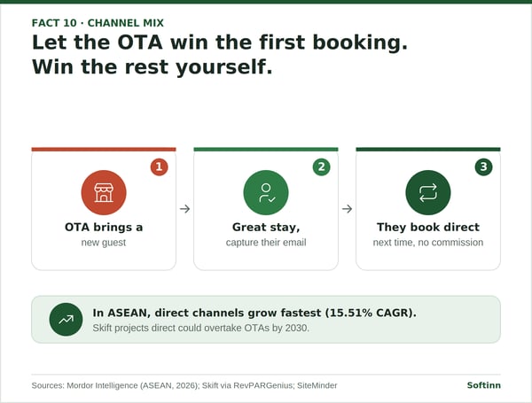Click the 'They book direct' heading
532x403 pixels.
click(x=428, y=227)
